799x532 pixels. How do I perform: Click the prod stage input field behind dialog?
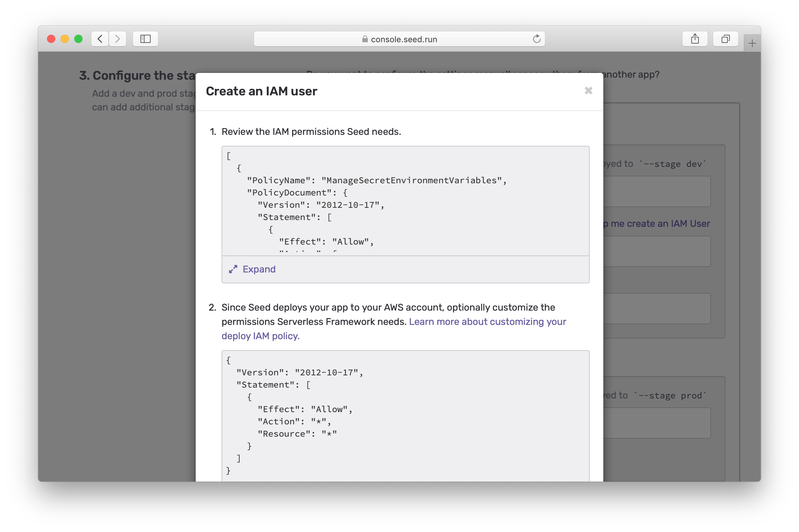pyautogui.click(x=657, y=423)
